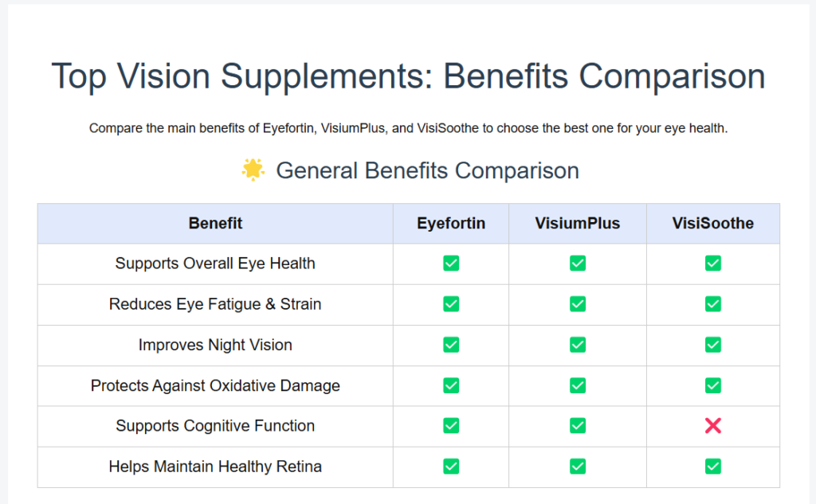816x504 pixels.
Task: Click Eyefortin checkmark for Supports Cognitive Function
Action: [451, 426]
